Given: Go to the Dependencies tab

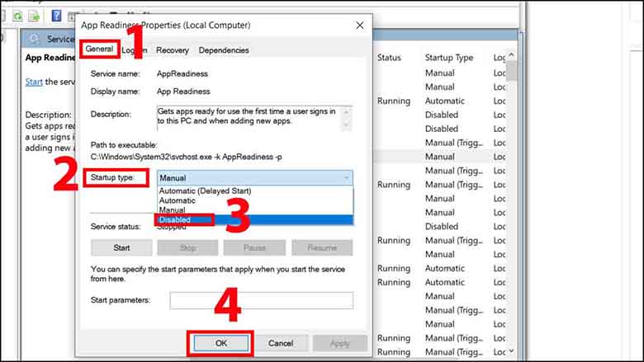Looking at the screenshot, I should (223, 50).
